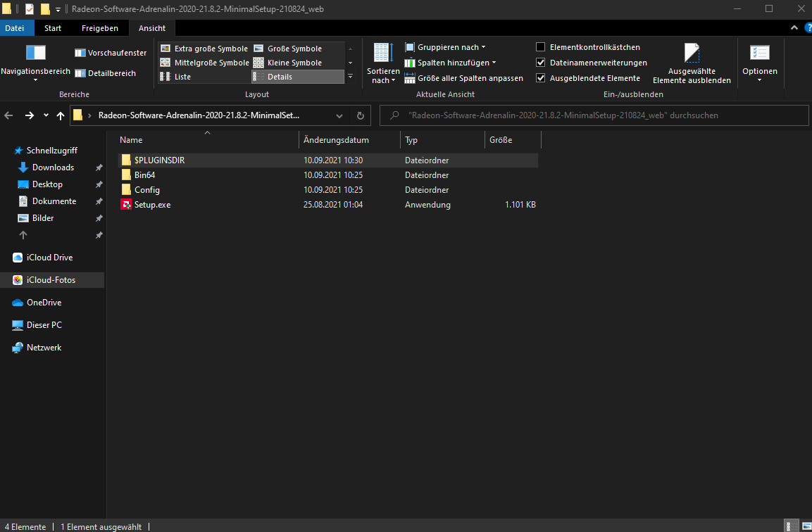Open OneDrive in the sidebar

coord(44,303)
